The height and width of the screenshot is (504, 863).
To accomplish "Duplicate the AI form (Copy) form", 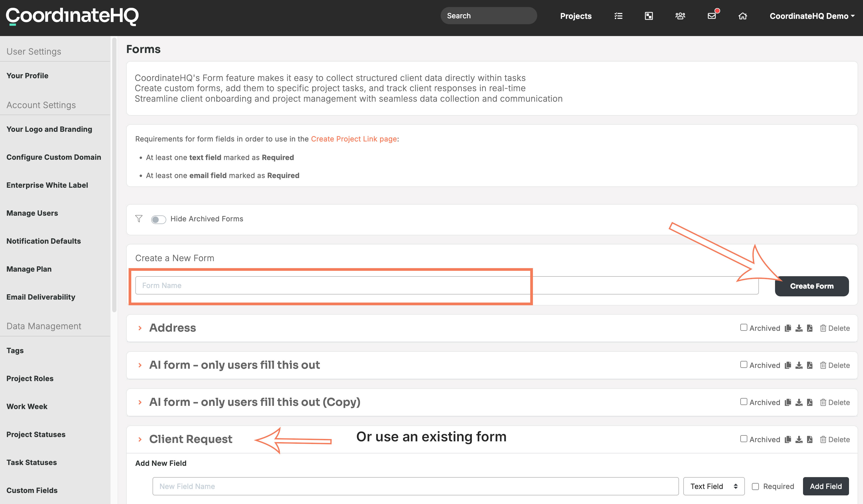I will click(788, 402).
